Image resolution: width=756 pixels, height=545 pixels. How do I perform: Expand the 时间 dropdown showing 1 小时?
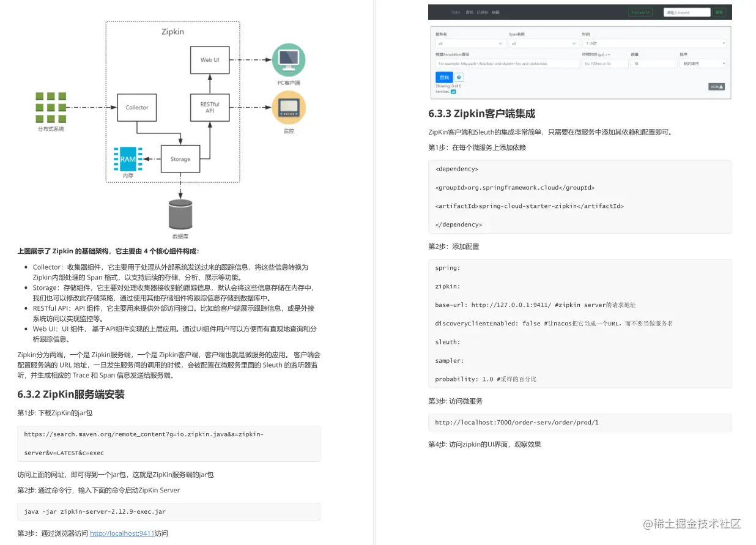coord(654,44)
